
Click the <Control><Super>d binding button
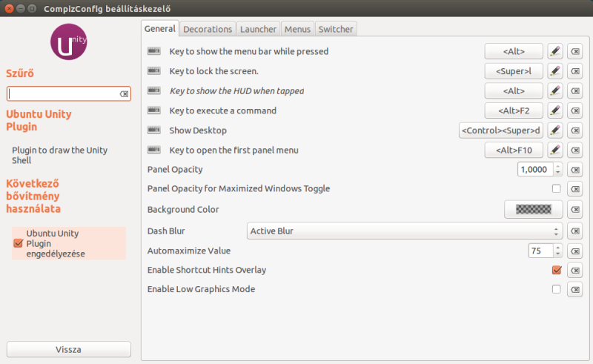click(x=501, y=130)
